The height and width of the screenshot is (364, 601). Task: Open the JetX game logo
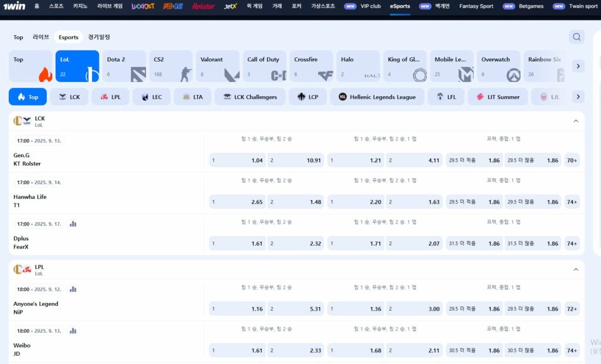(x=230, y=6)
